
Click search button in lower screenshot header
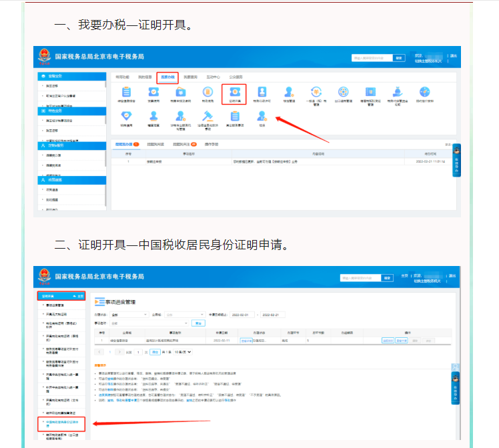coord(387,278)
